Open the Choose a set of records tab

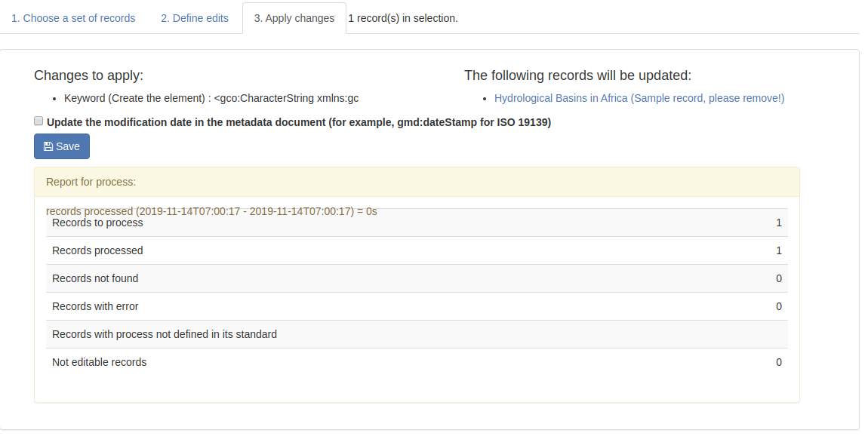pyautogui.click(x=73, y=18)
